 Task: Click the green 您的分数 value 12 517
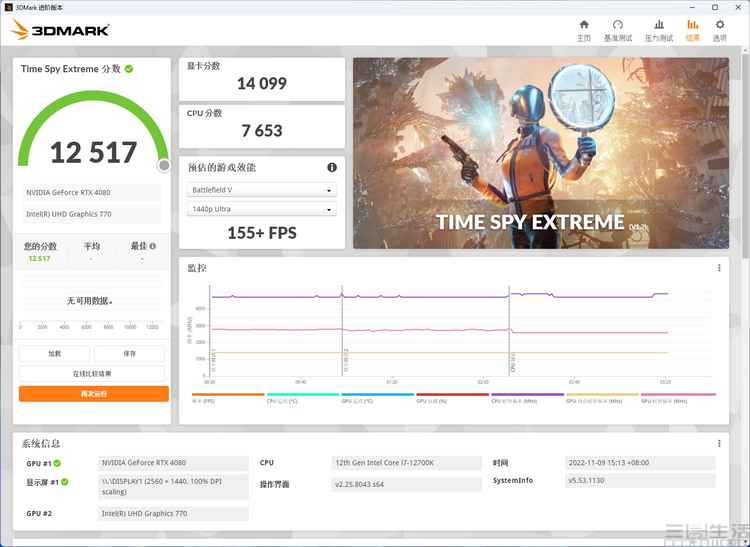click(x=39, y=258)
